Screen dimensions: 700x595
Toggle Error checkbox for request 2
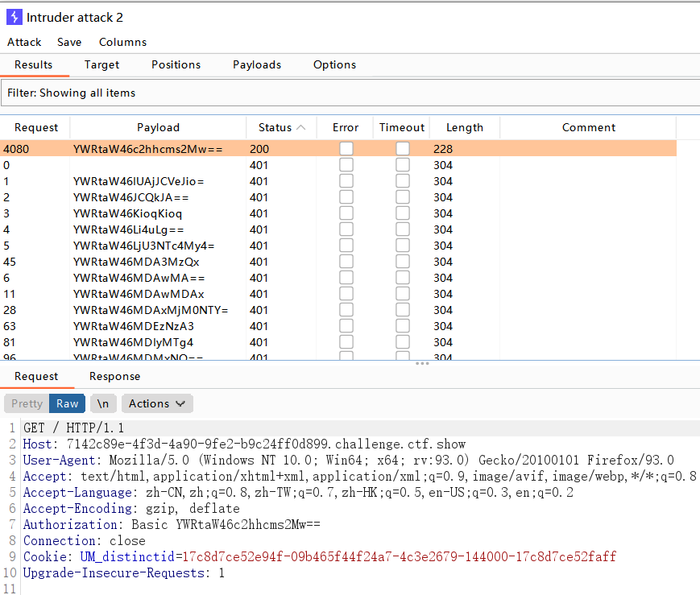(x=346, y=196)
